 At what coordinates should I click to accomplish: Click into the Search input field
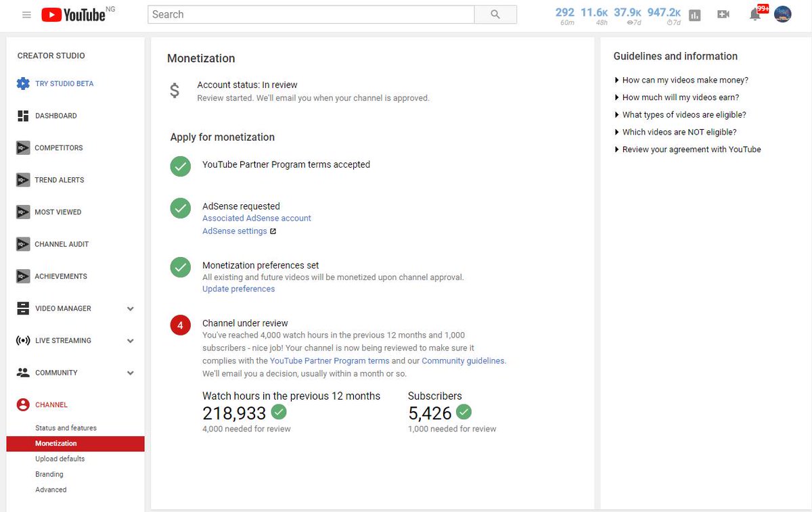coord(311,14)
